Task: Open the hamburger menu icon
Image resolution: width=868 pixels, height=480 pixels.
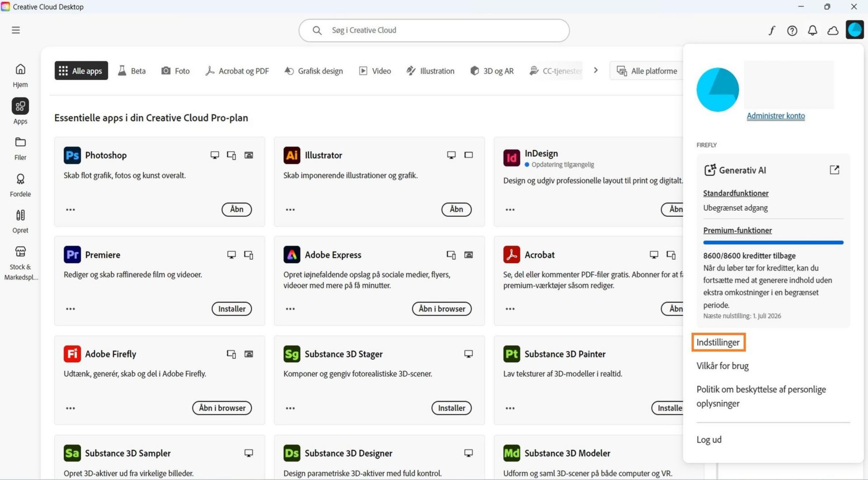Action: pos(16,30)
